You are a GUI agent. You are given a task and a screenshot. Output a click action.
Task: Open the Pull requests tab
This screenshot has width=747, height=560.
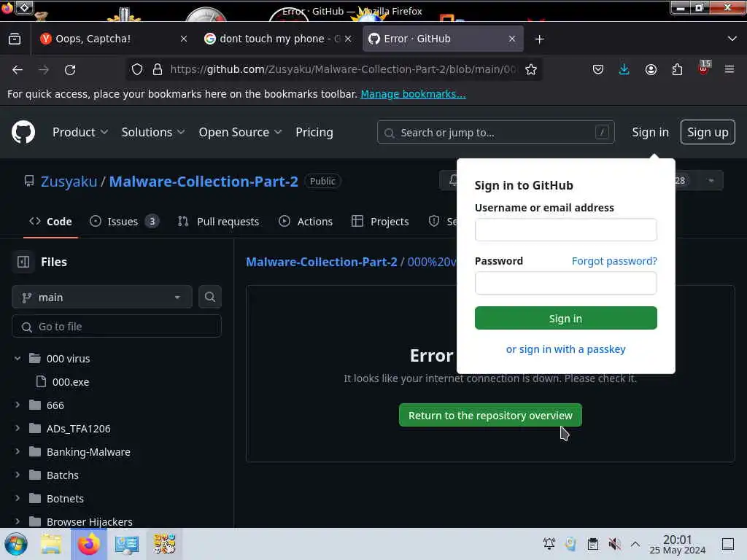(x=218, y=222)
